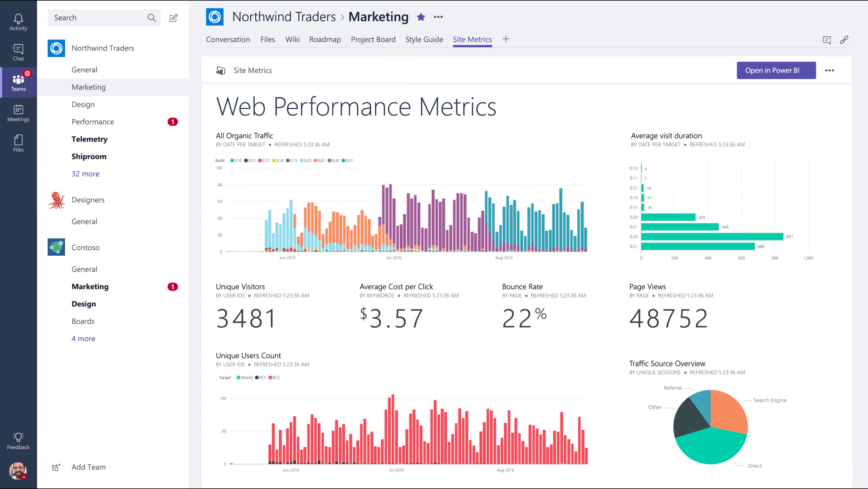Click the Contoso team icon

coord(56,248)
